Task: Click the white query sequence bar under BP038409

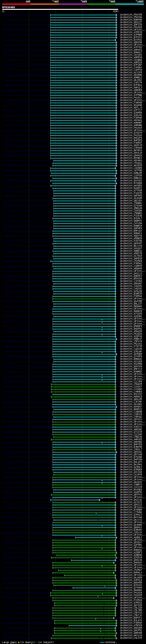Action: tap(60, 9)
